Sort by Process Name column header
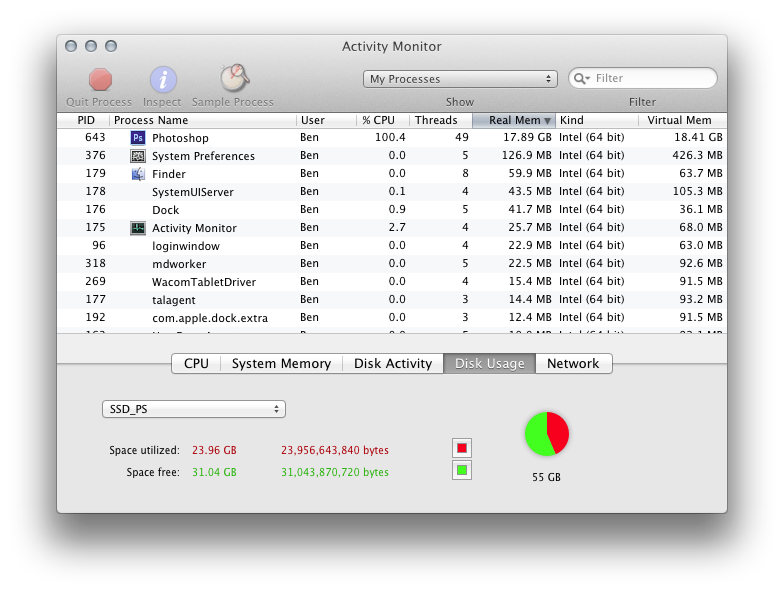This screenshot has width=784, height=592. tap(203, 120)
